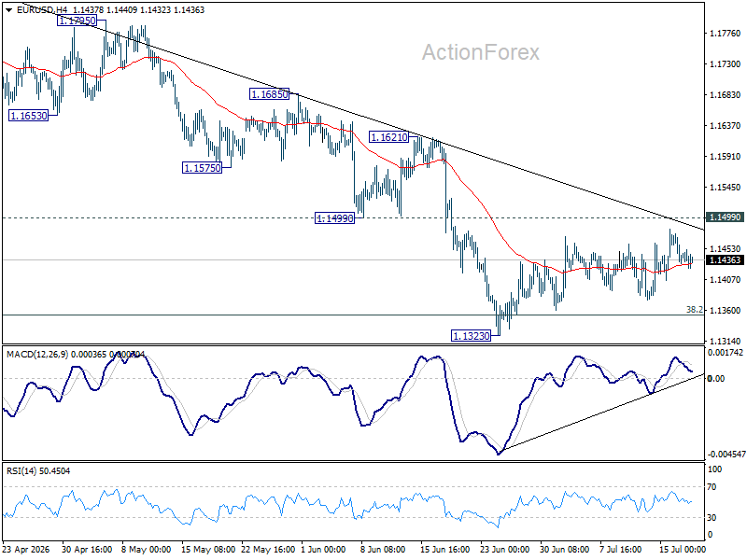This screenshot has height=560, width=747.
Task: Select the 1.16210 price label
Action: click(388, 137)
